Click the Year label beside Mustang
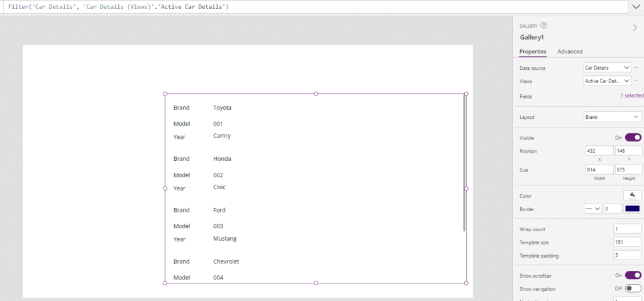644x301 pixels. [x=179, y=239]
